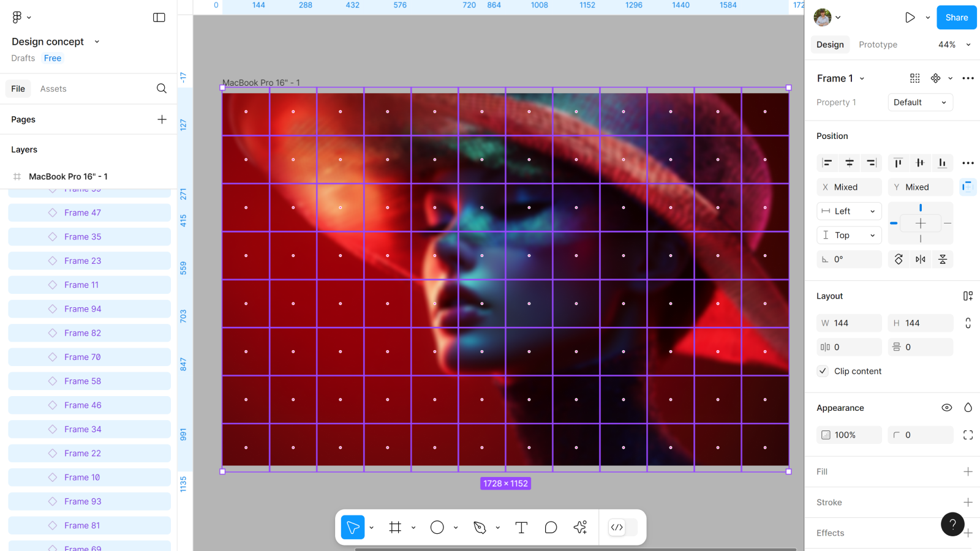Click the Share button

click(x=956, y=18)
